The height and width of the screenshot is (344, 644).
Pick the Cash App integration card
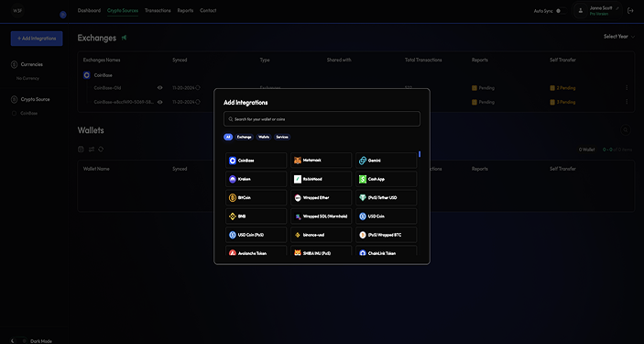pyautogui.click(x=386, y=179)
